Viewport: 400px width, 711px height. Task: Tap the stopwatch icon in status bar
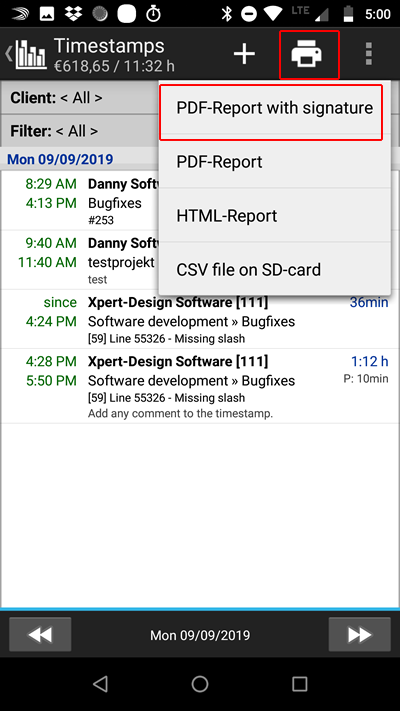pyautogui.click(x=153, y=14)
